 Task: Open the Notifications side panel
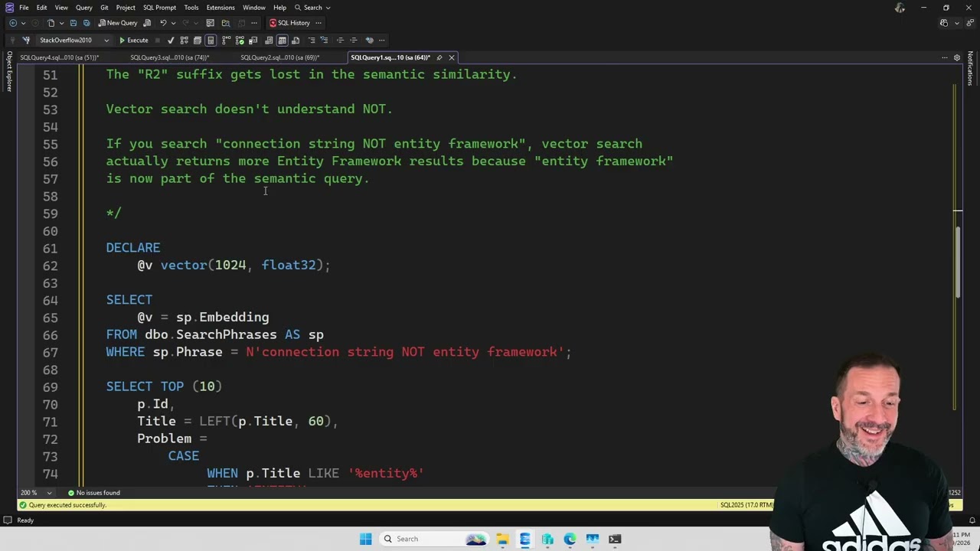pos(970,70)
